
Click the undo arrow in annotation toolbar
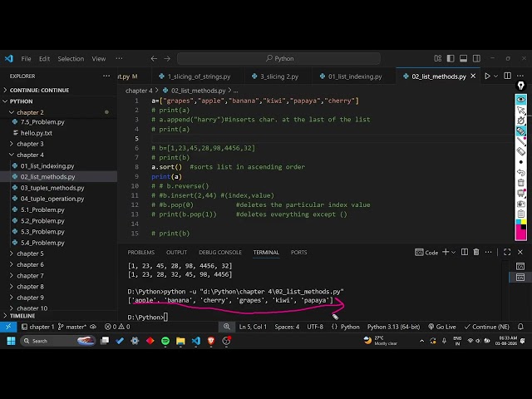point(521,173)
